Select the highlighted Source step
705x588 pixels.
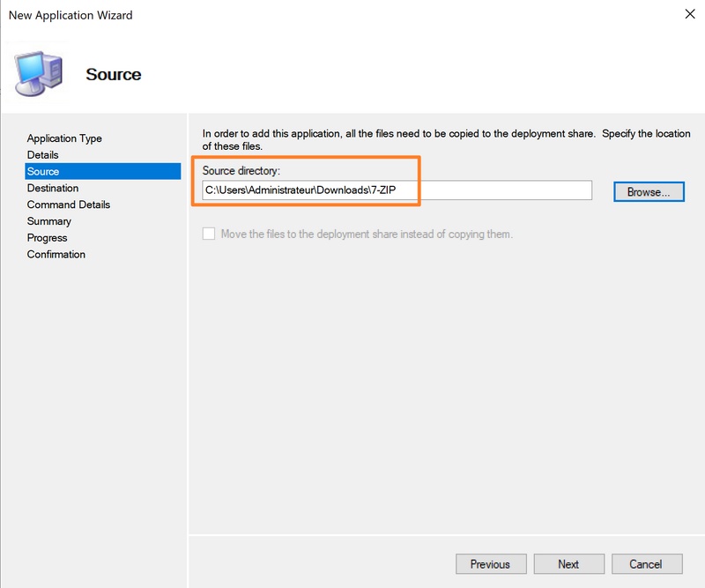tap(43, 171)
